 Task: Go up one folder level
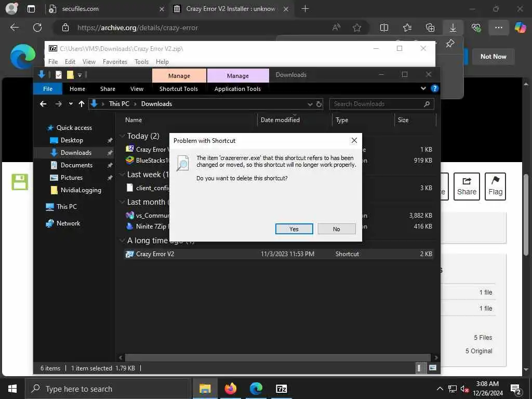(82, 104)
